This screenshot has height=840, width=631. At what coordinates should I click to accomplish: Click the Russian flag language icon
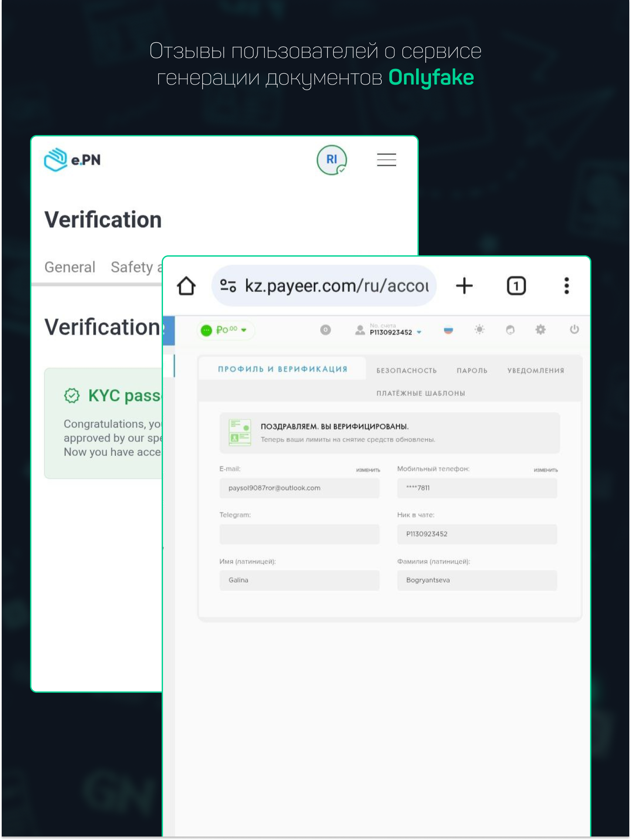point(448,330)
